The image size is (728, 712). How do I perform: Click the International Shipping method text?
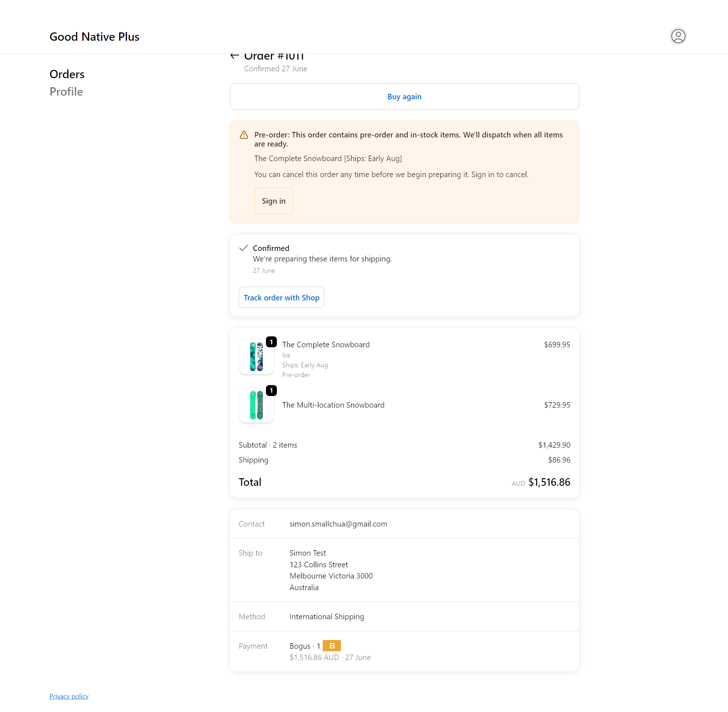click(327, 617)
